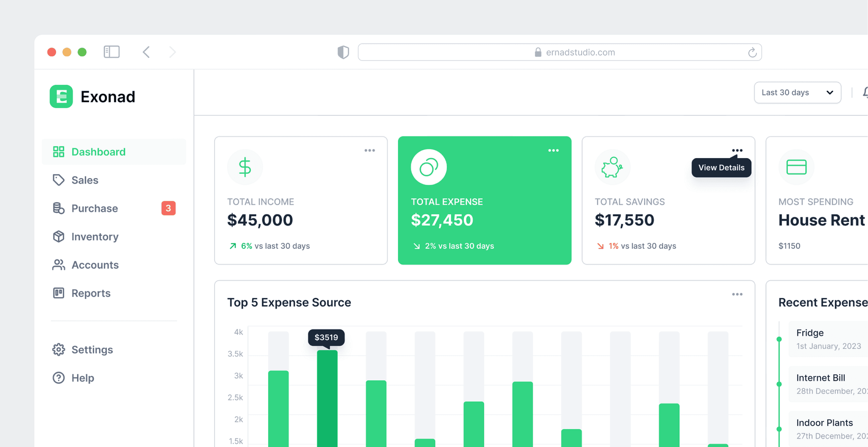The height and width of the screenshot is (447, 868).
Task: Click the $1150 amount text
Action: tap(789, 246)
